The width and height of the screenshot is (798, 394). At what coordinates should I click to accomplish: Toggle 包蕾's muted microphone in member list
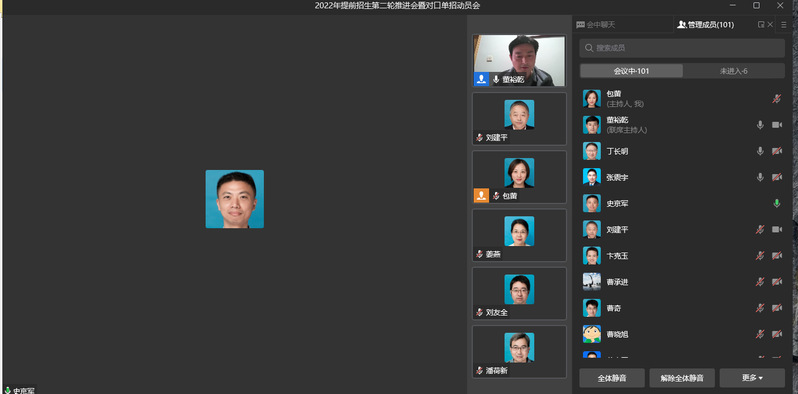(x=777, y=99)
